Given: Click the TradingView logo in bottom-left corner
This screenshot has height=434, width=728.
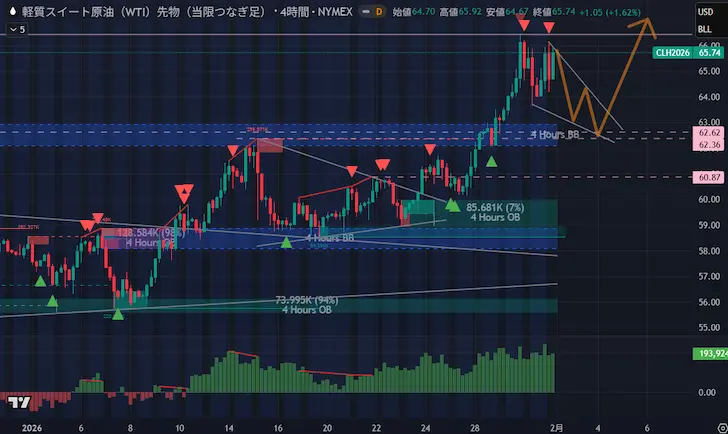Looking at the screenshot, I should [x=17, y=404].
